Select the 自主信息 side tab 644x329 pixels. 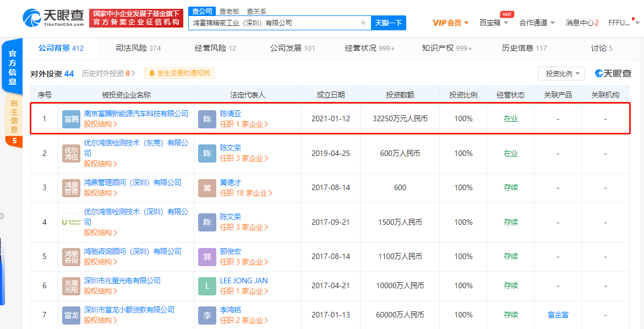pyautogui.click(x=14, y=116)
